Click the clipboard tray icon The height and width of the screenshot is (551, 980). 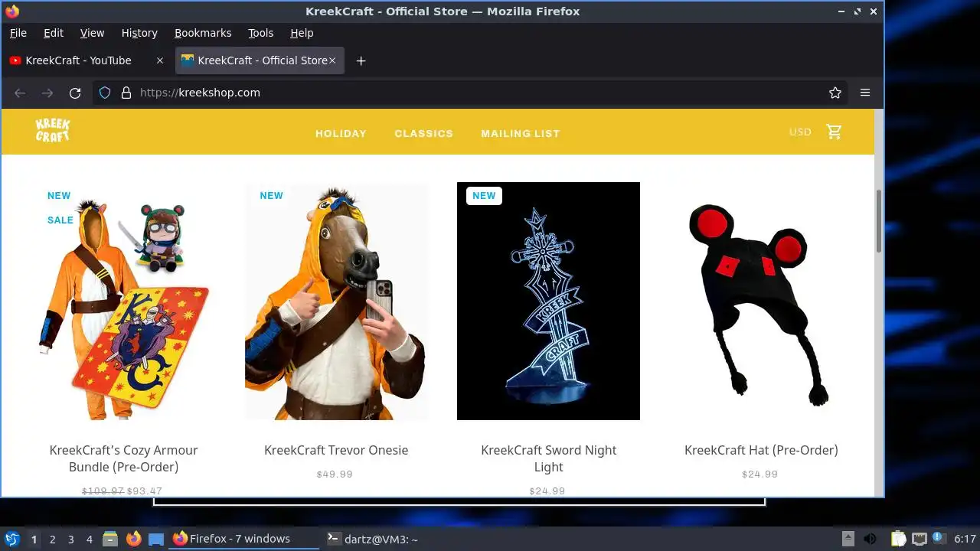[x=897, y=539]
